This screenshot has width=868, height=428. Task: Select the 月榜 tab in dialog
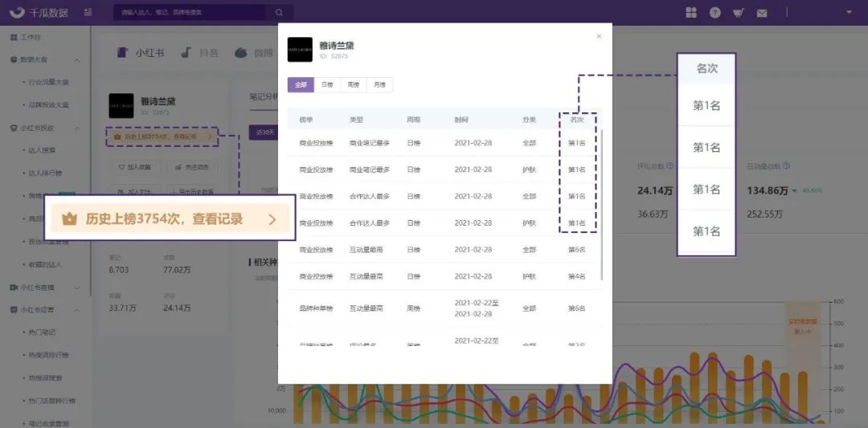[379, 85]
